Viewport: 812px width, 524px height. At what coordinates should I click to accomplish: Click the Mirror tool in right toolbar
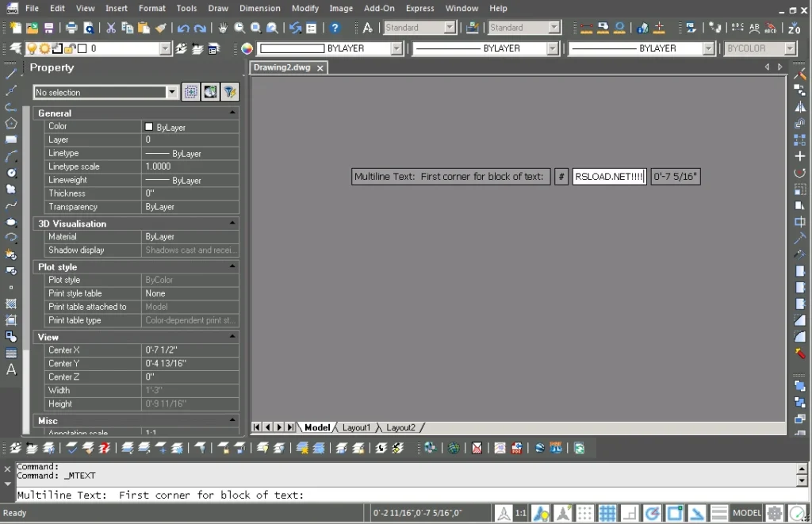point(800,107)
